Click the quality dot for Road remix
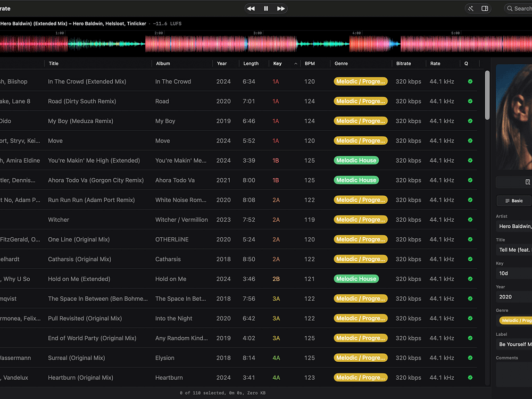This screenshot has height=399, width=532. tap(470, 101)
